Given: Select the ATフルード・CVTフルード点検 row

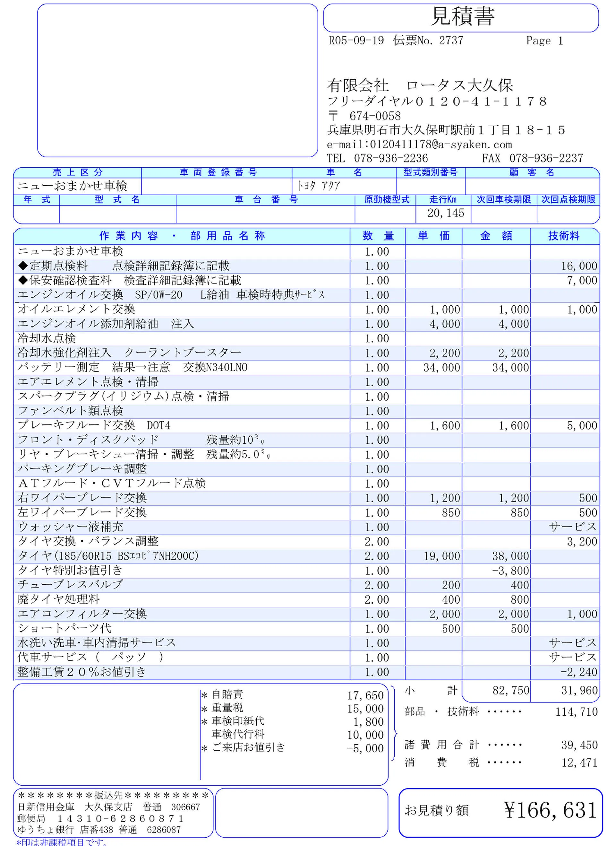Looking at the screenshot, I should (306, 484).
